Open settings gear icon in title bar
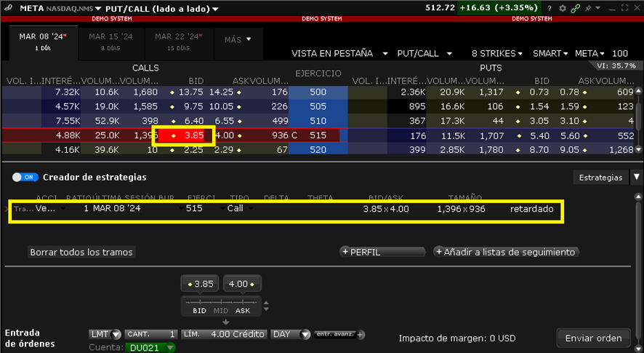 click(562, 9)
